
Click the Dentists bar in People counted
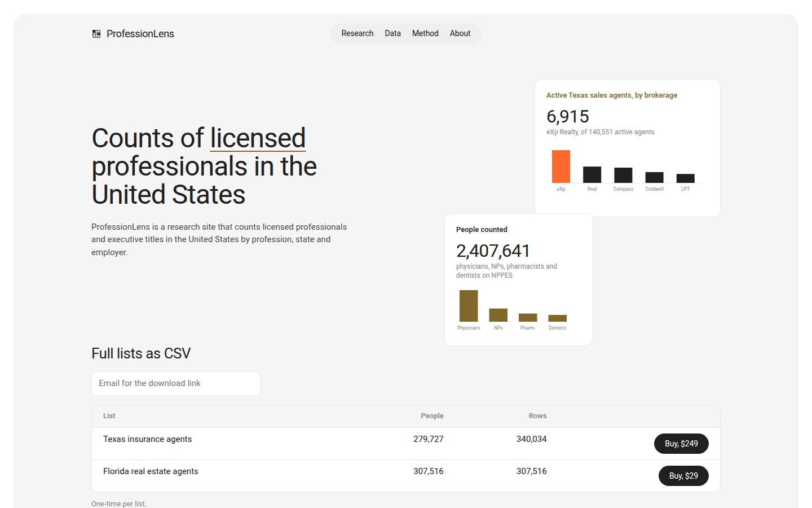tap(558, 318)
